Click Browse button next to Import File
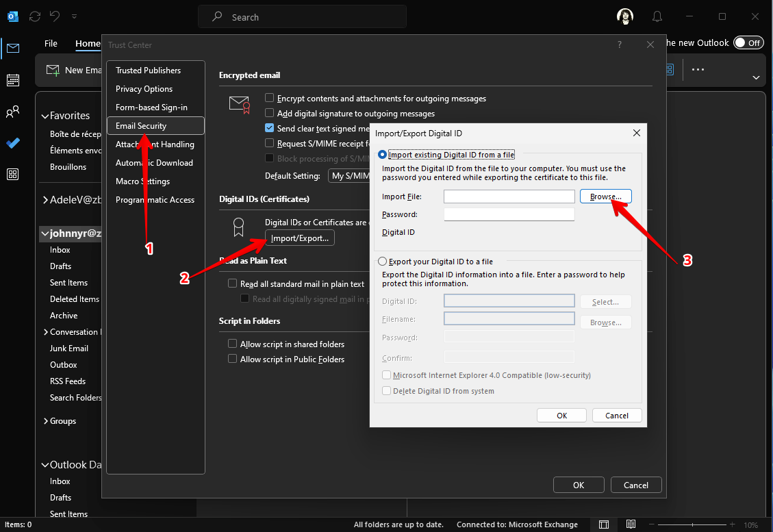Image resolution: width=773 pixels, height=532 pixels. (x=605, y=197)
